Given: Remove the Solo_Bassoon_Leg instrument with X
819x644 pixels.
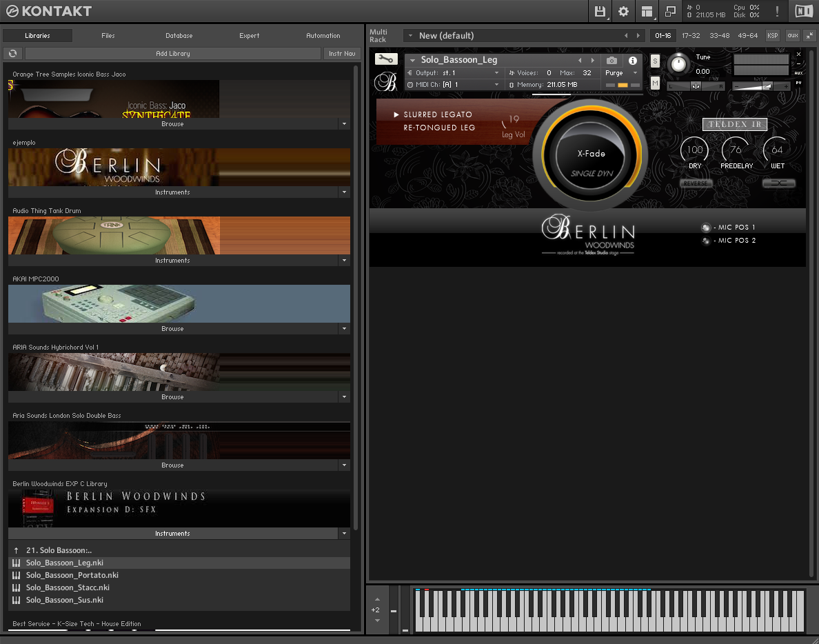Looking at the screenshot, I should pyautogui.click(x=798, y=54).
